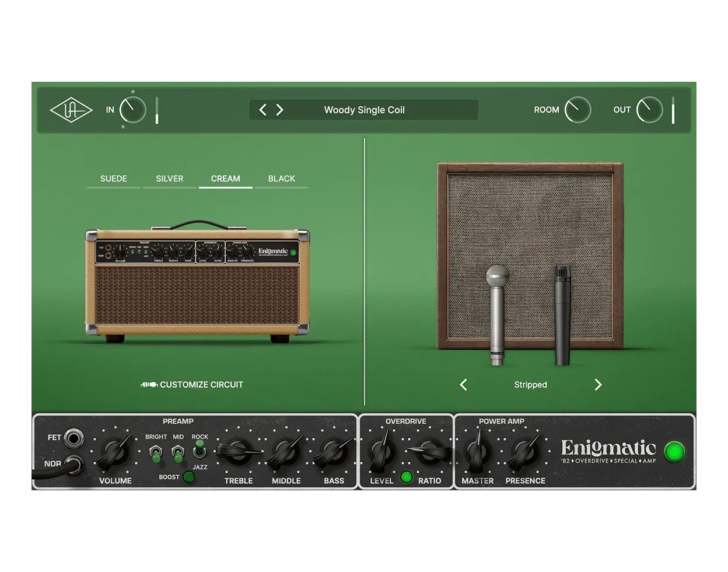The image size is (728, 572).
Task: Click the PREAMP section label
Action: (178, 421)
